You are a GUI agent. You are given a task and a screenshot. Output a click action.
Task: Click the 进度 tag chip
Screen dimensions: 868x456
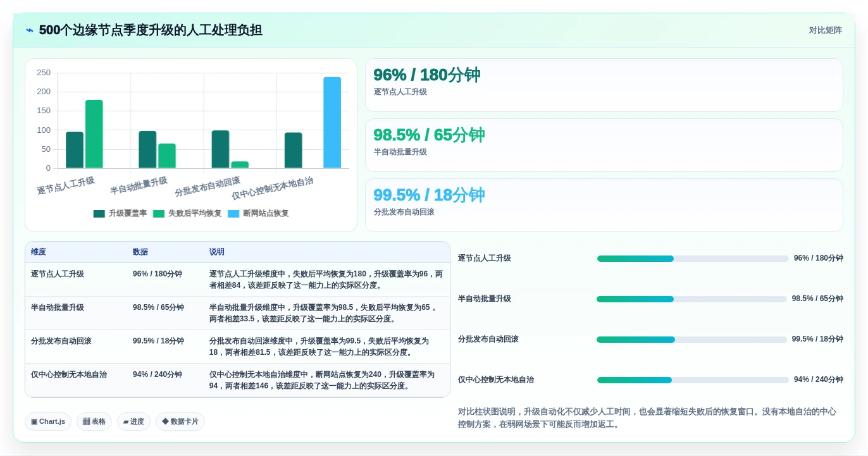coord(133,422)
